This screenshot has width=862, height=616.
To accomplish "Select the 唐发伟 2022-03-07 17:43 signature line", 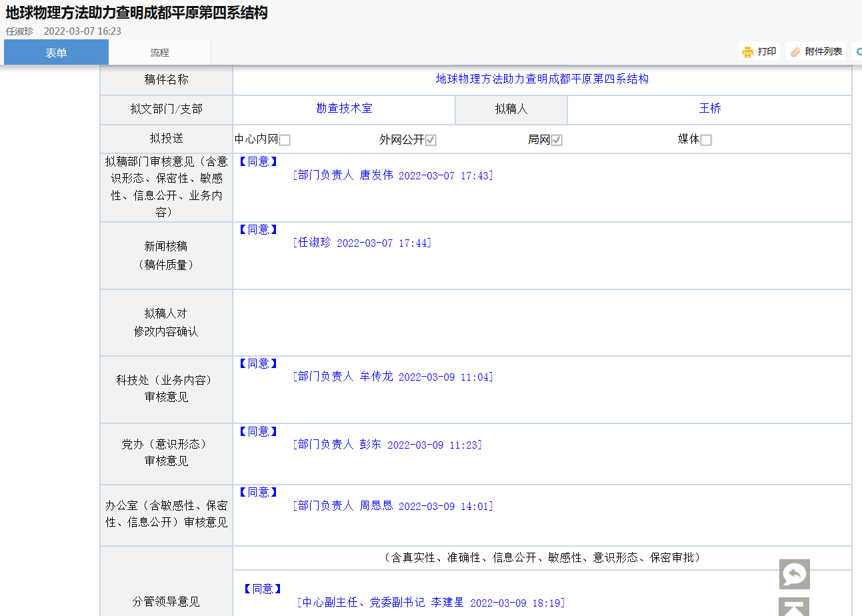I will pyautogui.click(x=393, y=175).
